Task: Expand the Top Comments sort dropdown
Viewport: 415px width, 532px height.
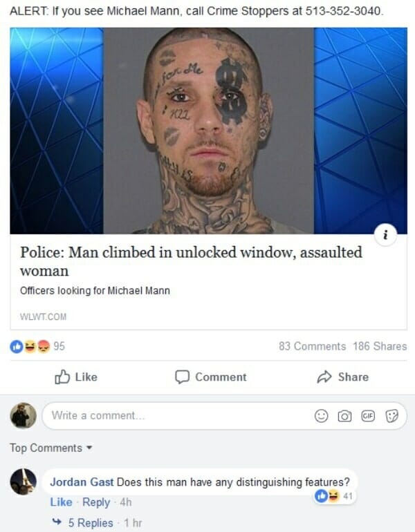Action: [51, 448]
